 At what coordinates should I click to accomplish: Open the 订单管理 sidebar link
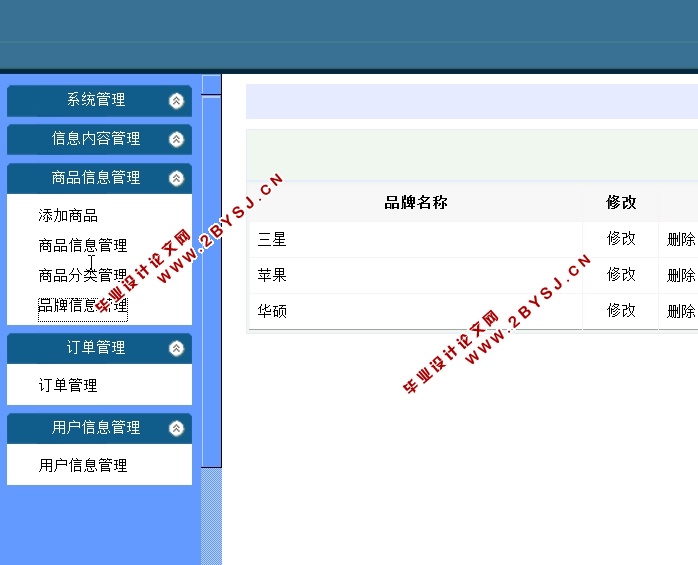pyautogui.click(x=68, y=385)
